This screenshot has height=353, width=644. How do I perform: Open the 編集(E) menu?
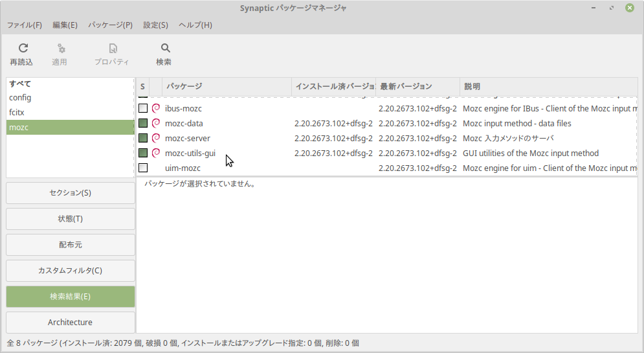pyautogui.click(x=65, y=25)
